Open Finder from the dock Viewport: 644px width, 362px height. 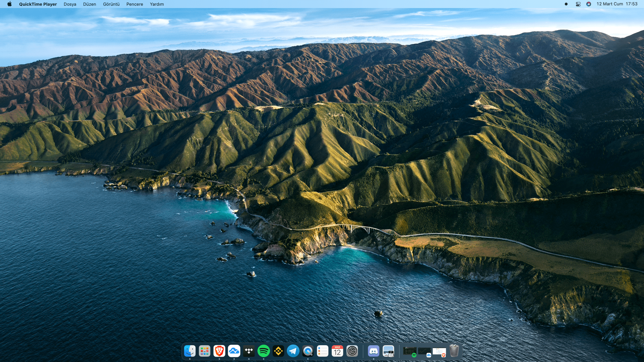coord(190,351)
